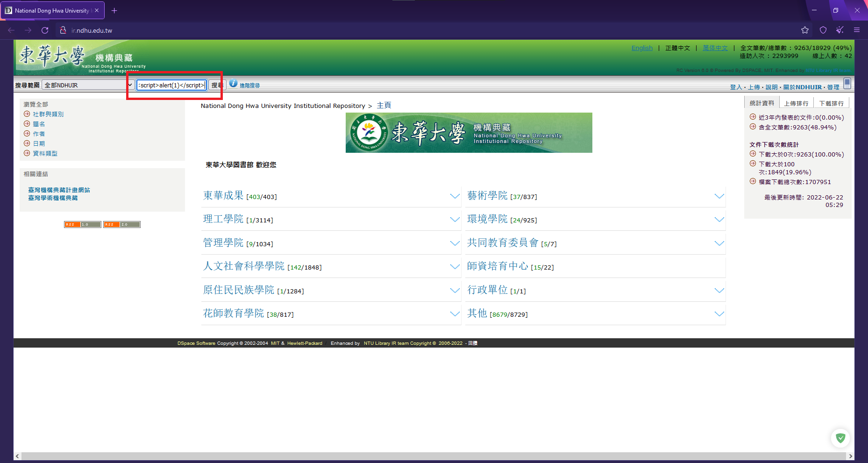This screenshot has height=463, width=868.
Task: Expand the 東華成果 community chevron
Action: tap(455, 196)
